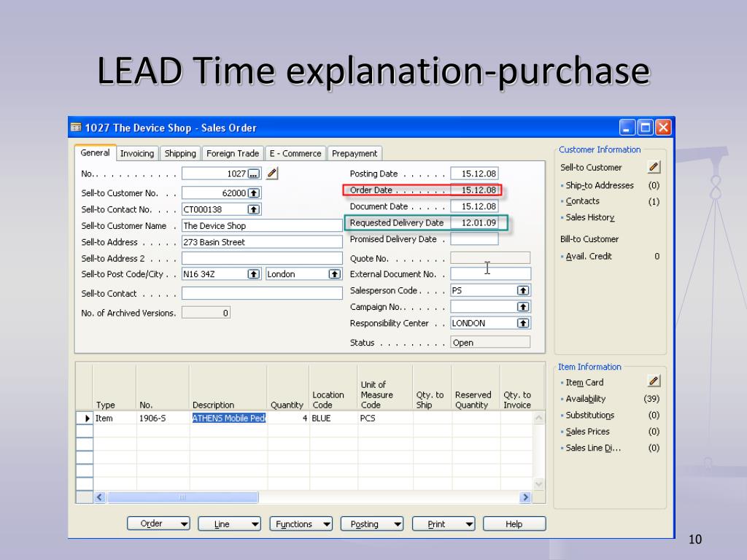Minimize the Sales Order window
747x560 pixels.
coord(627,127)
